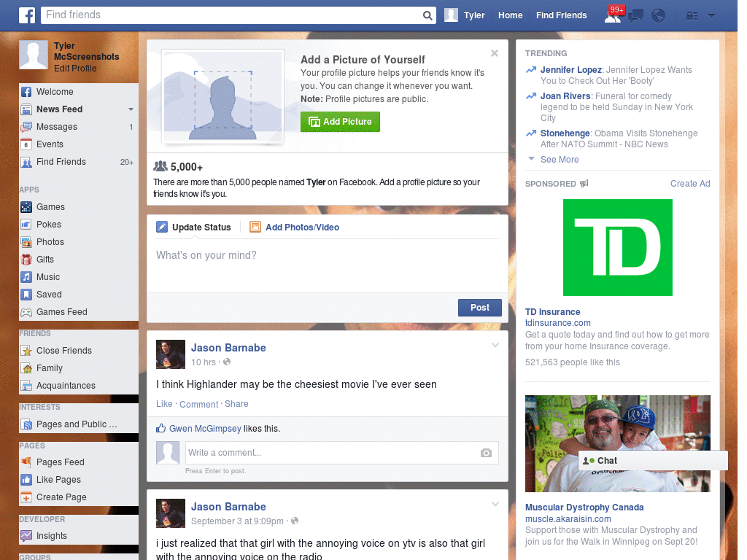Viewport: 747px width, 560px height.
Task: Click the search magnifier icon
Action: point(427,15)
